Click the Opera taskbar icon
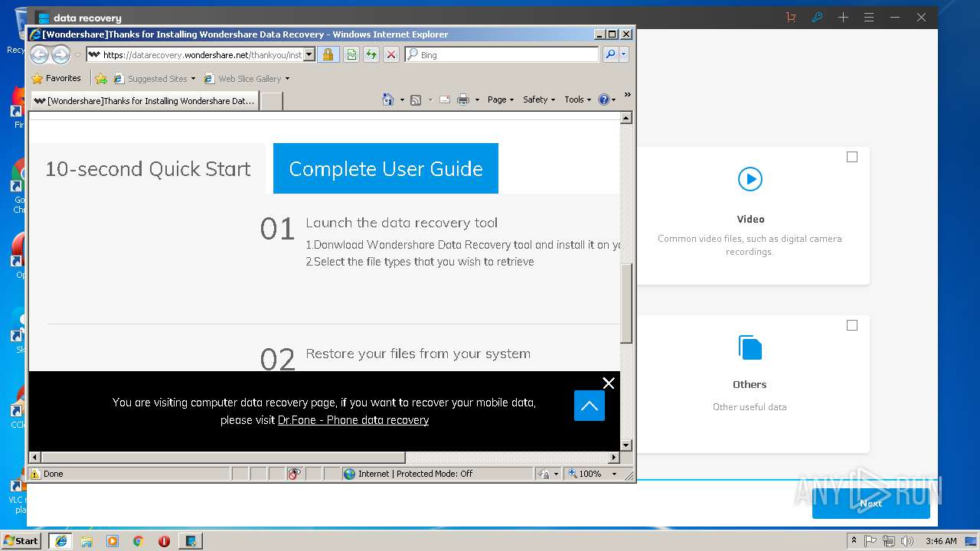 [164, 540]
